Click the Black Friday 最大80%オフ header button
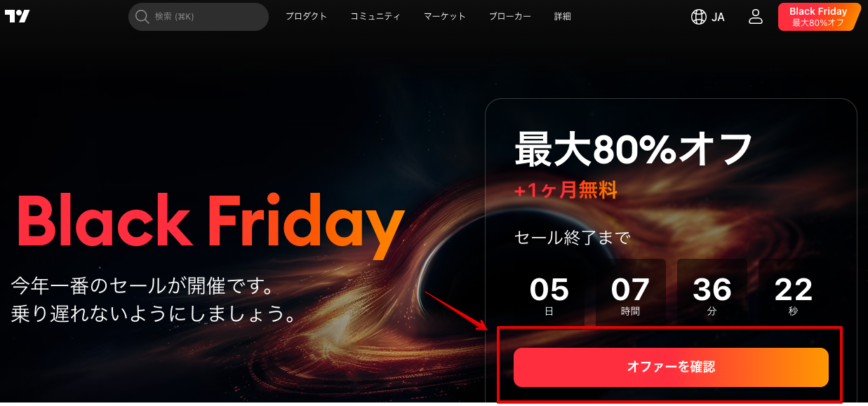 pos(819,17)
